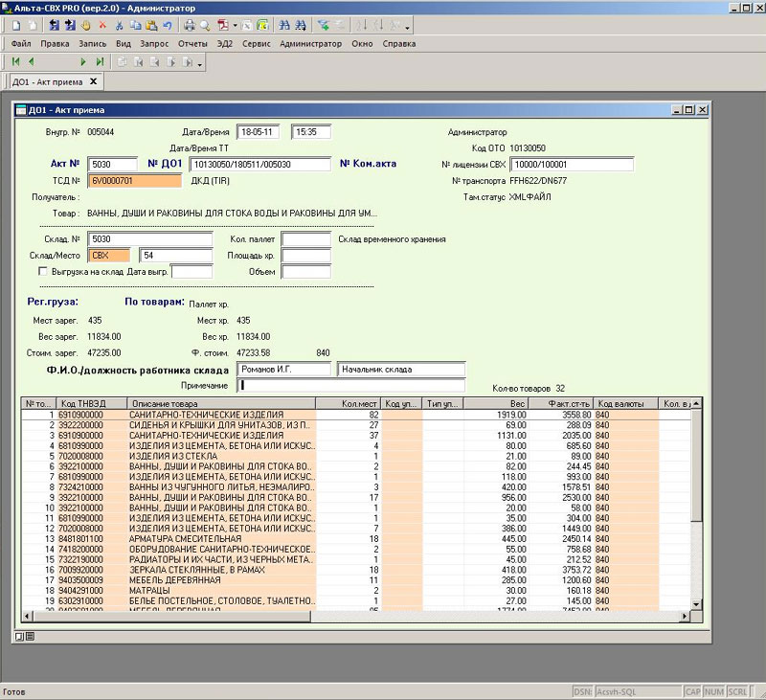Go to next record green arrow
766x700 pixels.
pos(83,61)
